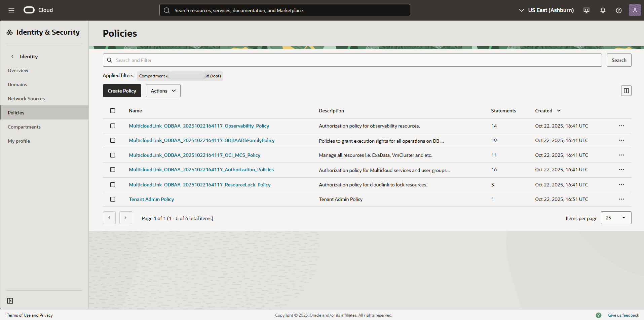Click the table column panel toggle above the list
This screenshot has width=644, height=320.
point(626,91)
